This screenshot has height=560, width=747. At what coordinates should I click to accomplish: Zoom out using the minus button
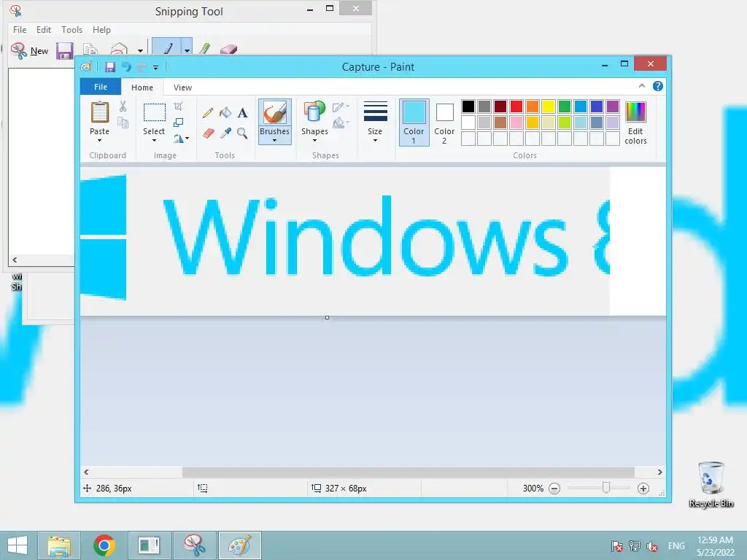click(554, 488)
